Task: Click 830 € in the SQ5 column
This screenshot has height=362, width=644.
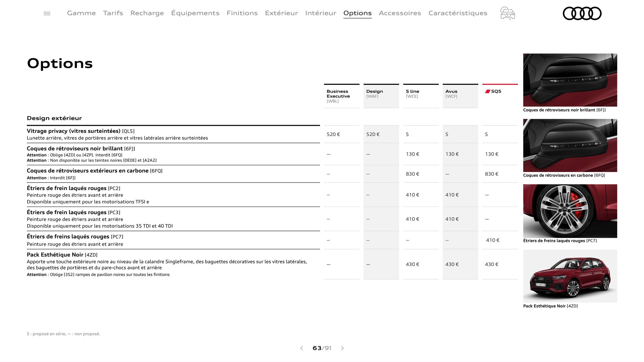Action: tap(492, 174)
